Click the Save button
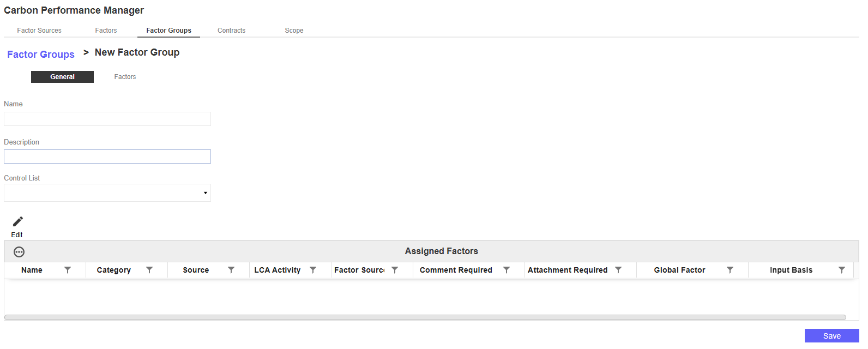The image size is (868, 349). (831, 336)
